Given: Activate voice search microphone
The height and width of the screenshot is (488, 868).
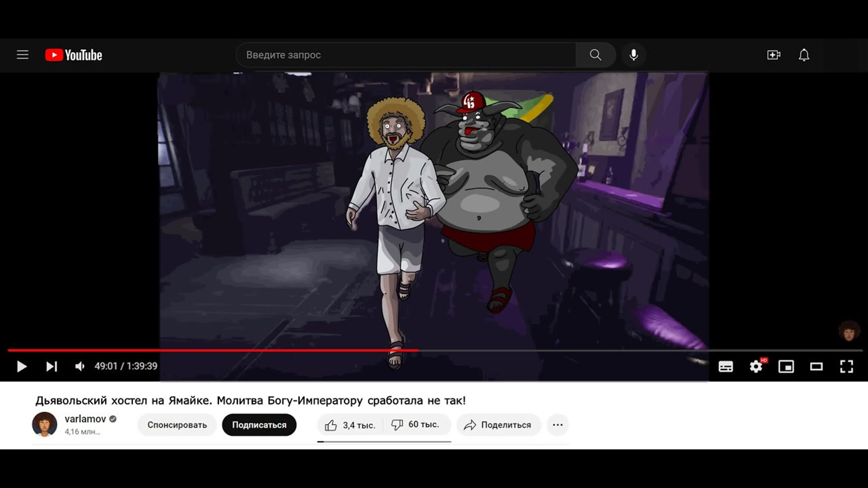Looking at the screenshot, I should (633, 55).
